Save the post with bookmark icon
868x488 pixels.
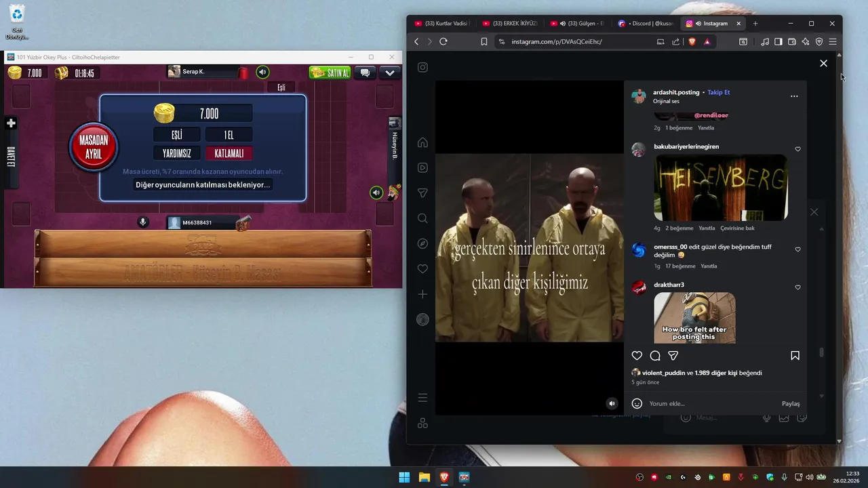795,355
